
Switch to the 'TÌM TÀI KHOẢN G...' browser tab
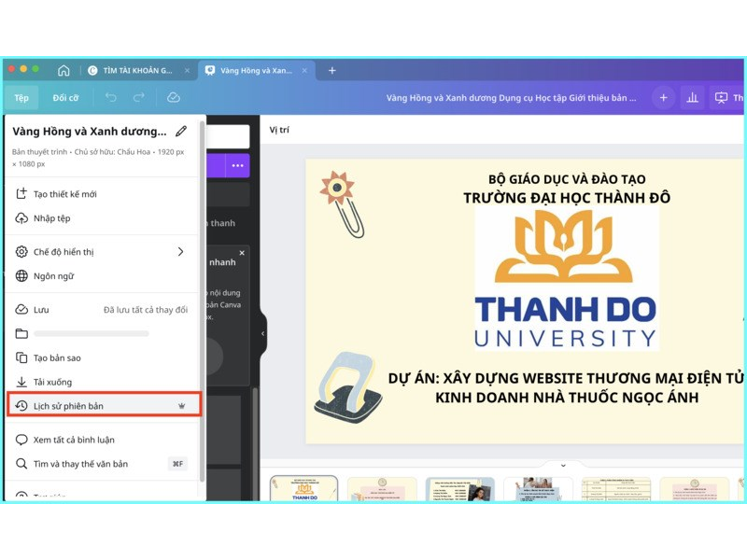point(138,70)
